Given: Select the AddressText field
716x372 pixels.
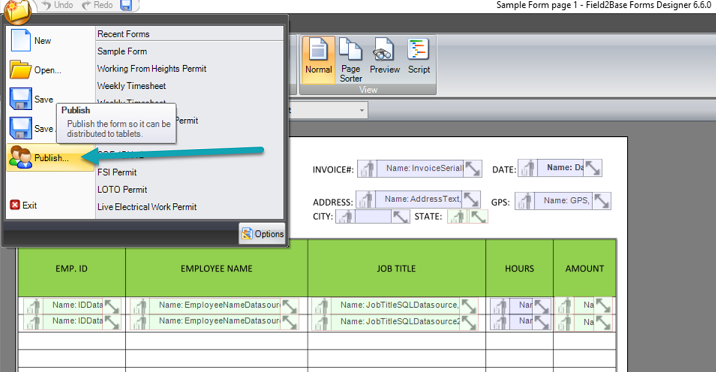Looking at the screenshot, I should point(418,199).
